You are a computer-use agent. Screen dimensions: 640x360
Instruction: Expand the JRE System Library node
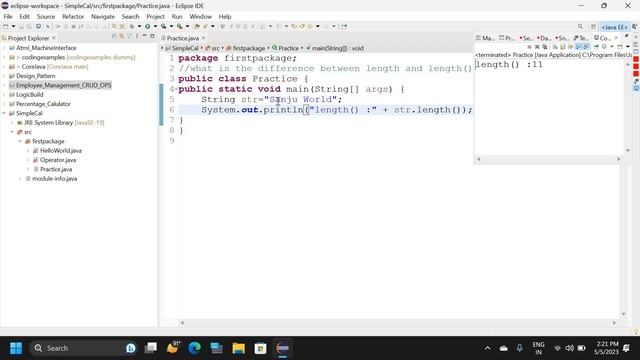(x=12, y=122)
